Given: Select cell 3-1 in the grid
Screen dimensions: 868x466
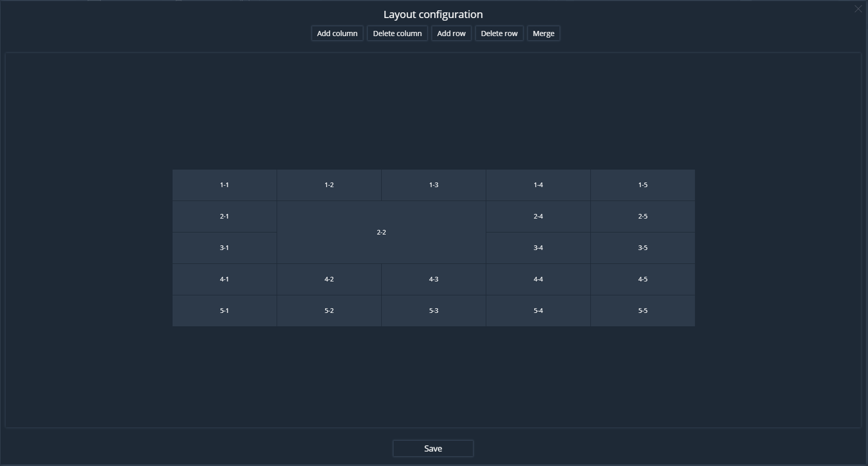Looking at the screenshot, I should (224, 248).
